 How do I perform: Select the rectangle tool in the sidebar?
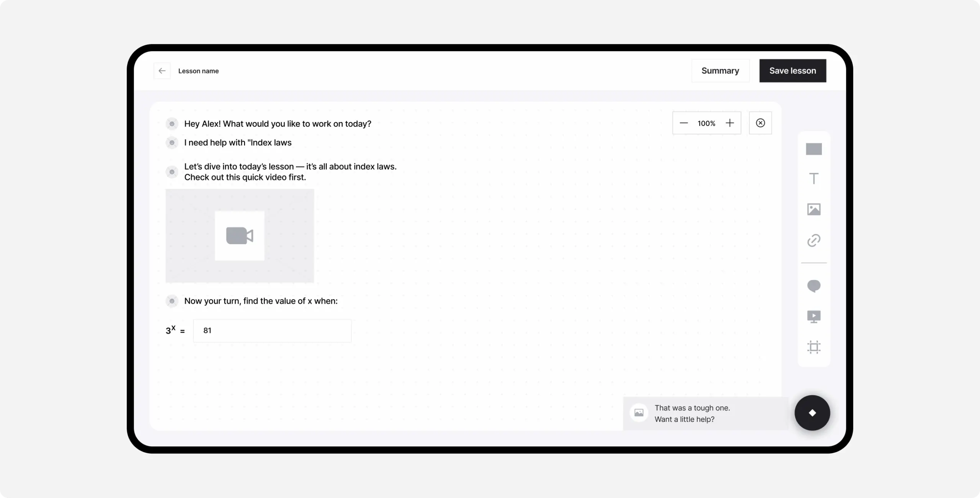[x=814, y=149]
